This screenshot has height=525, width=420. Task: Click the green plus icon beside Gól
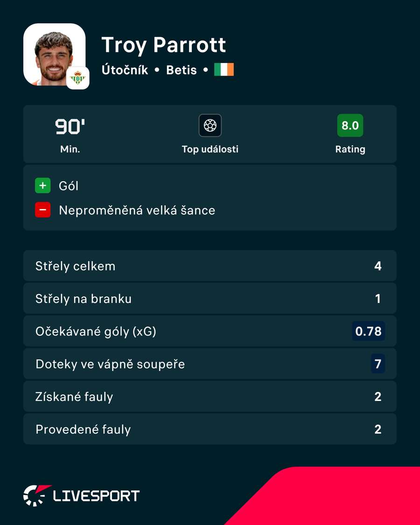(x=43, y=185)
